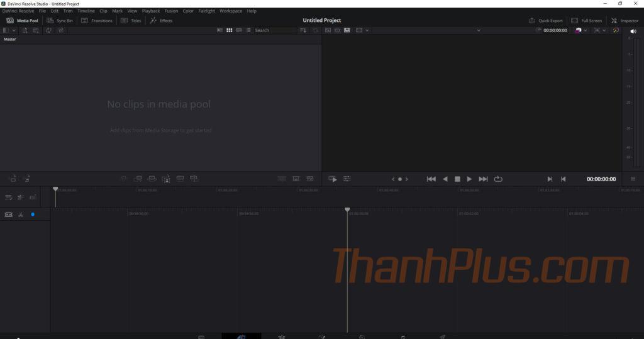The height and width of the screenshot is (339, 644).
Task: Open the Sync Bin panel
Action: pyautogui.click(x=60, y=21)
